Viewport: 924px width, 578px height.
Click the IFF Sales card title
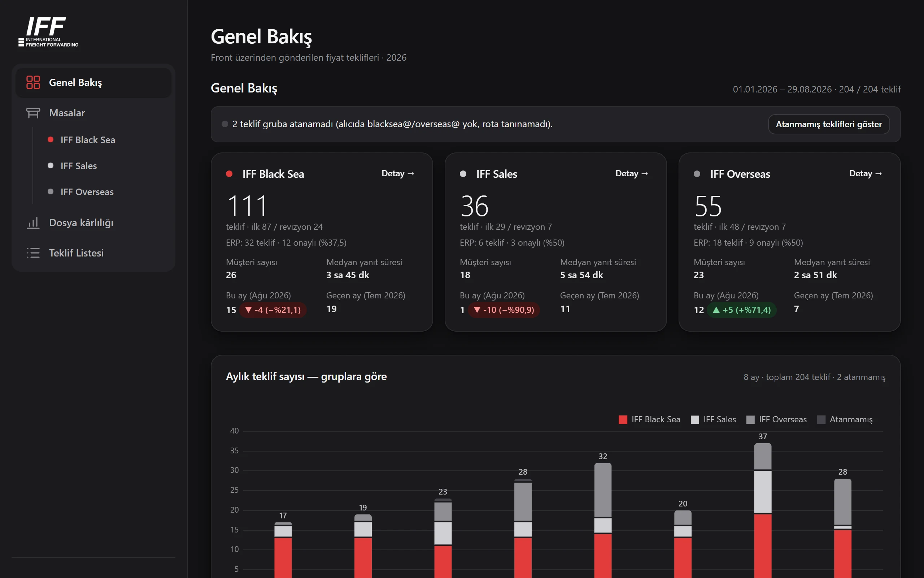(x=497, y=174)
